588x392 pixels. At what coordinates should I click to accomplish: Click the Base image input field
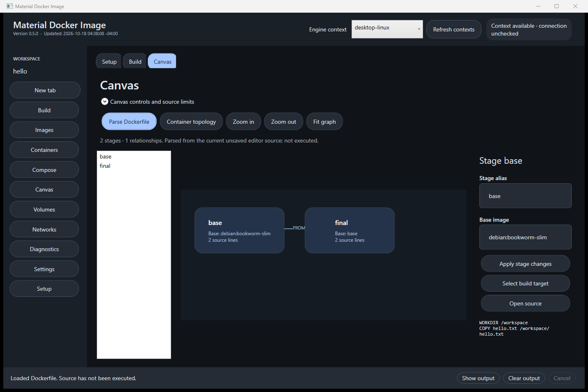coord(525,237)
